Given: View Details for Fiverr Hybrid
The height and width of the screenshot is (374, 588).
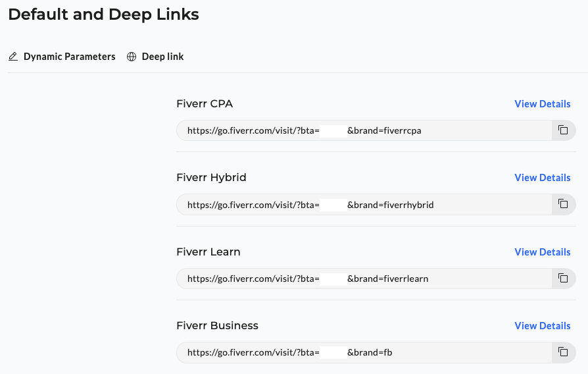Looking at the screenshot, I should click(542, 178).
